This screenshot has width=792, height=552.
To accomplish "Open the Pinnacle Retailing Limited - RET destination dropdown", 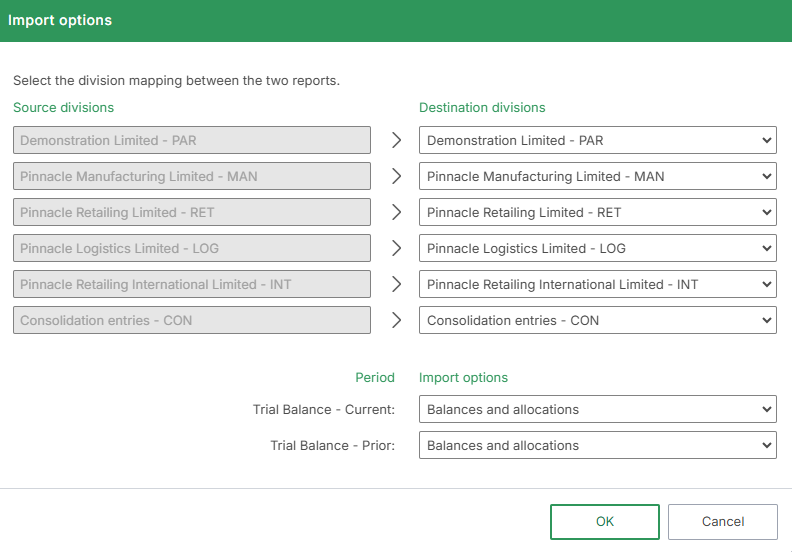I will [x=597, y=212].
